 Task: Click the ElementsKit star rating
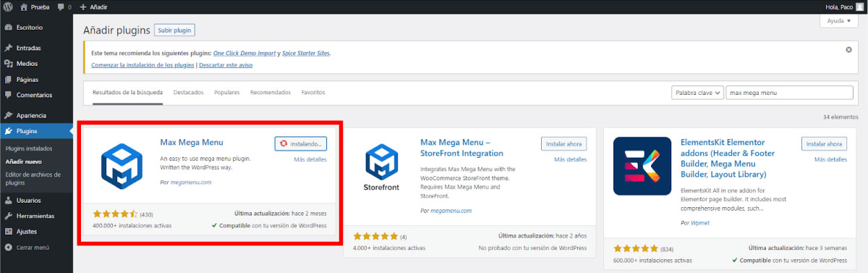636,248
